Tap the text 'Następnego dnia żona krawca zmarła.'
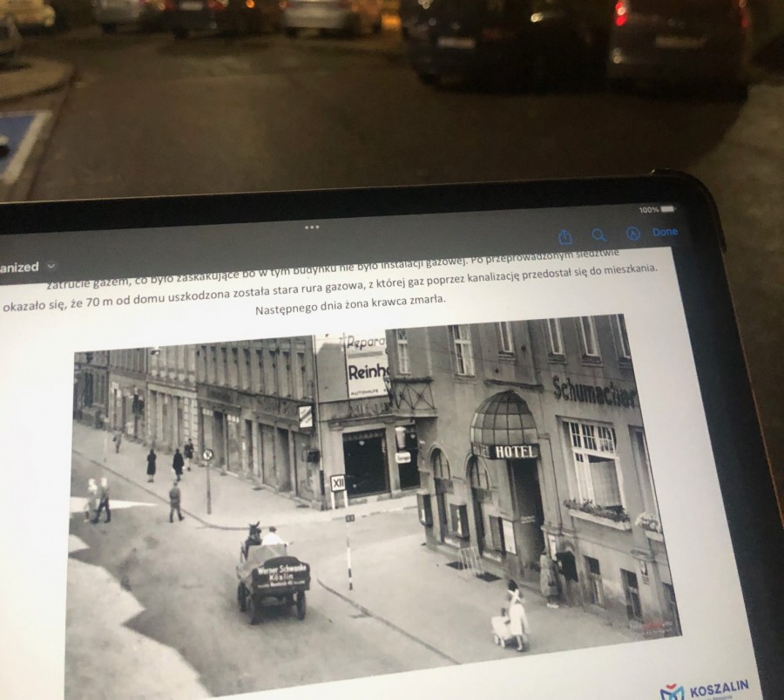This screenshot has width=784, height=700. tap(350, 305)
